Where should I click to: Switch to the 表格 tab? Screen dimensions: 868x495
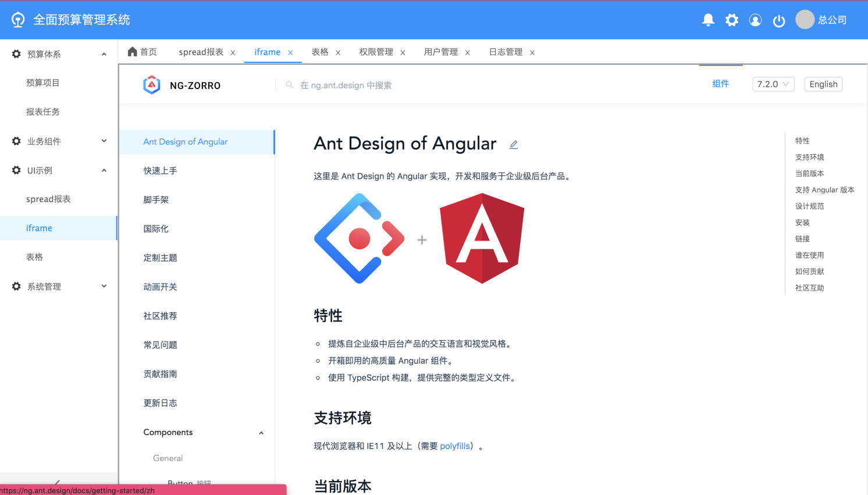point(320,52)
